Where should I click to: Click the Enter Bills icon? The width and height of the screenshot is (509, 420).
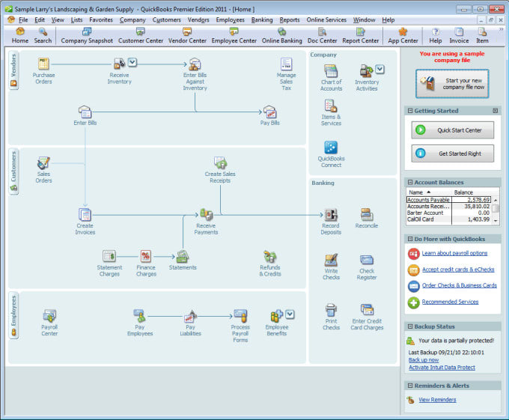click(85, 112)
